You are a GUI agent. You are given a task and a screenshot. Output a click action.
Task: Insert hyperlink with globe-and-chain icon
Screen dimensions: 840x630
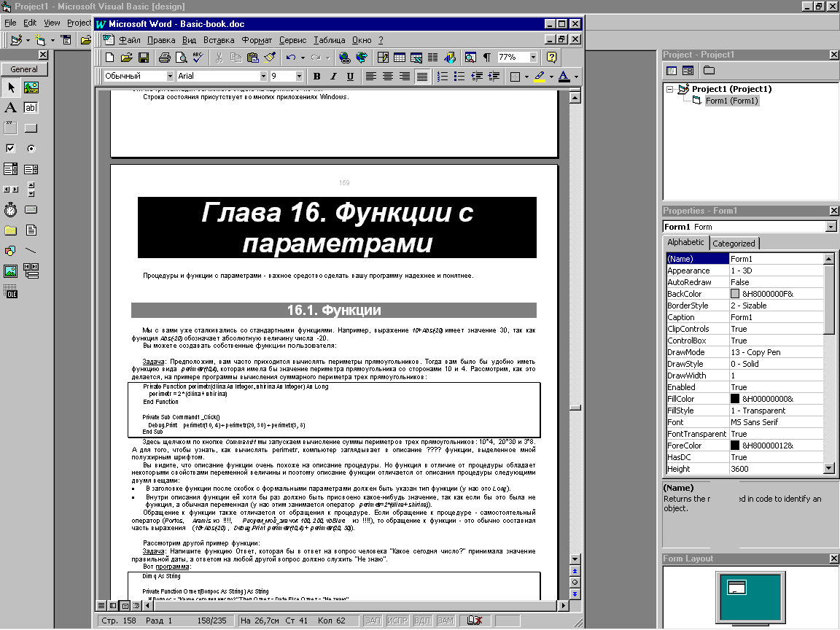tap(345, 58)
